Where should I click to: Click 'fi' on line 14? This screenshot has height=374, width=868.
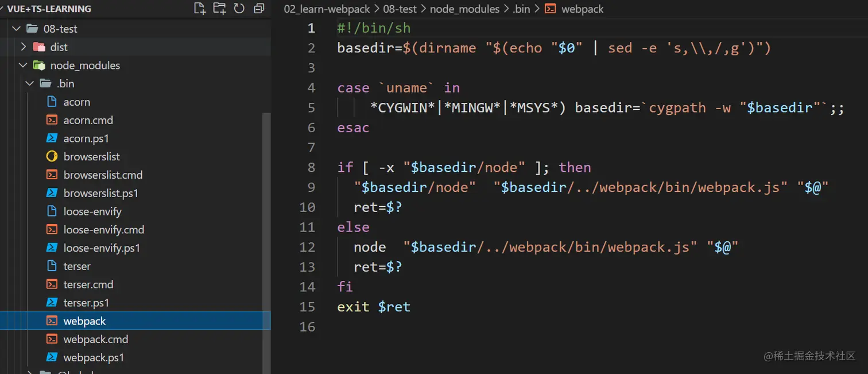click(x=345, y=287)
